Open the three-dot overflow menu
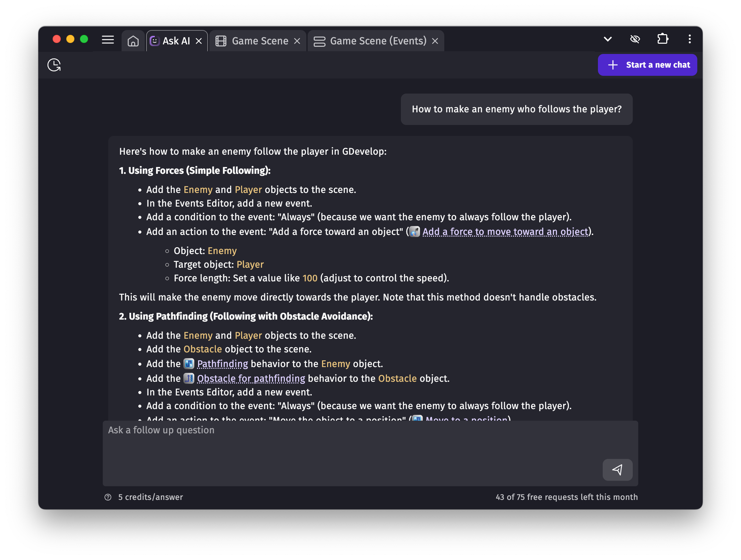Screen dimensions: 741x560 click(x=689, y=39)
